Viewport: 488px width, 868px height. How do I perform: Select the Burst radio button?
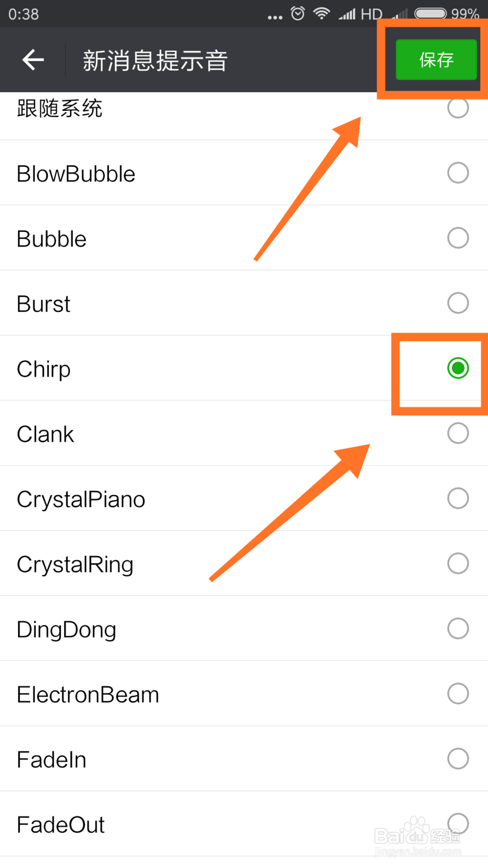[x=458, y=303]
